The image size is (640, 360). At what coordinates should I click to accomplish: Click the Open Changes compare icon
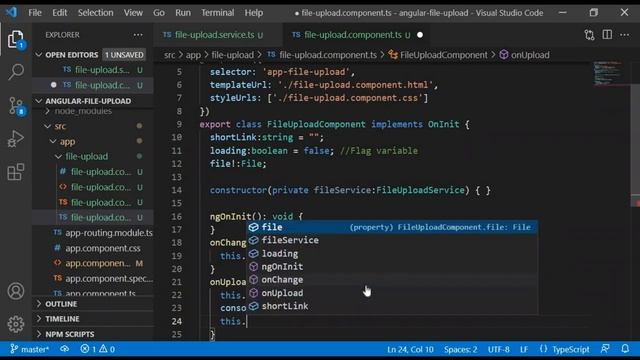[589, 35]
